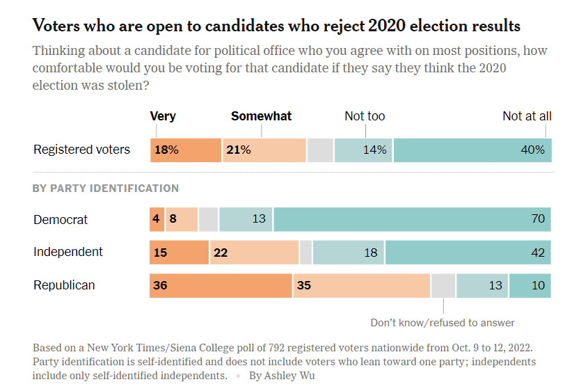This screenshot has height=391, width=588.
Task: Select the Registered voters 21% Somewhat segment
Action: (x=264, y=150)
